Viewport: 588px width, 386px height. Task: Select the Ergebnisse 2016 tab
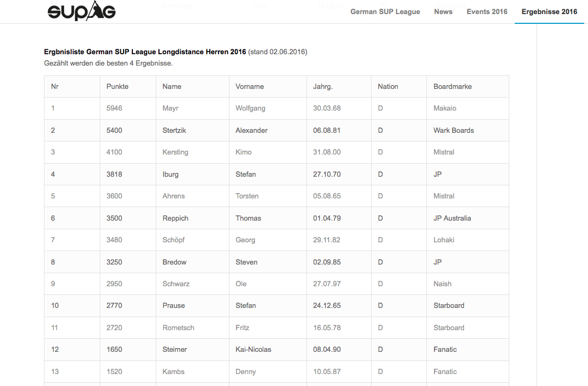point(549,11)
